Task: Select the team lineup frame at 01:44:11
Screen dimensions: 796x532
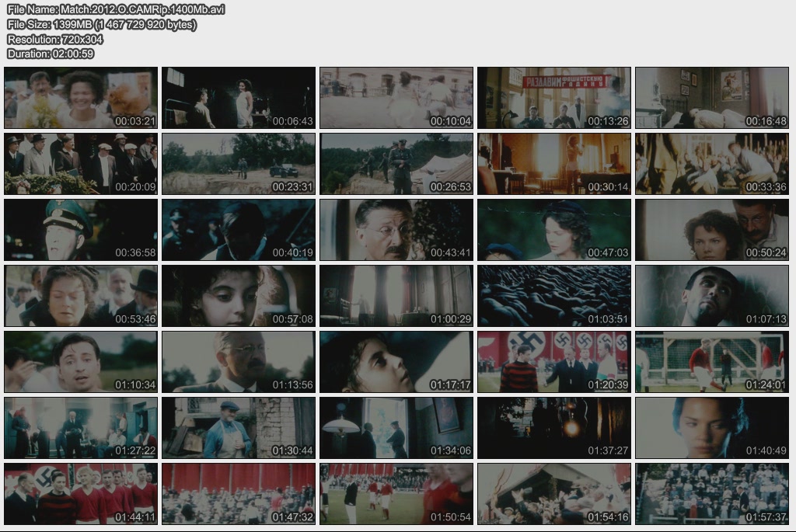Action: (x=81, y=494)
